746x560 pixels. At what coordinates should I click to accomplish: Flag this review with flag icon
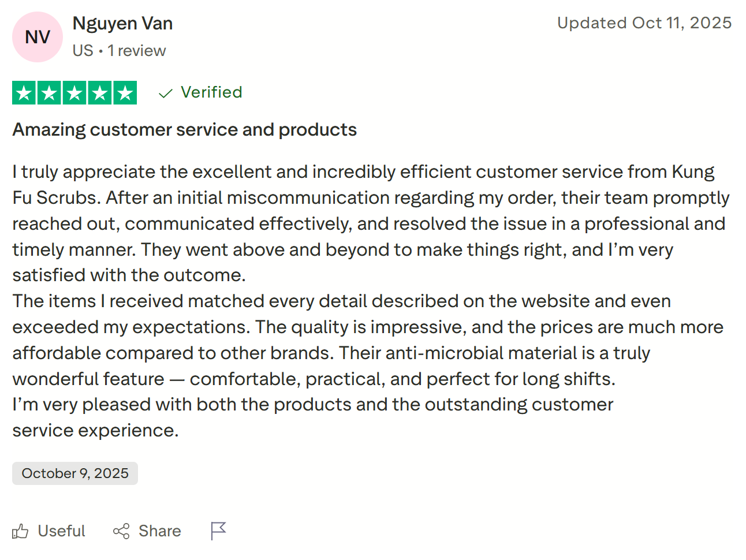tap(218, 531)
